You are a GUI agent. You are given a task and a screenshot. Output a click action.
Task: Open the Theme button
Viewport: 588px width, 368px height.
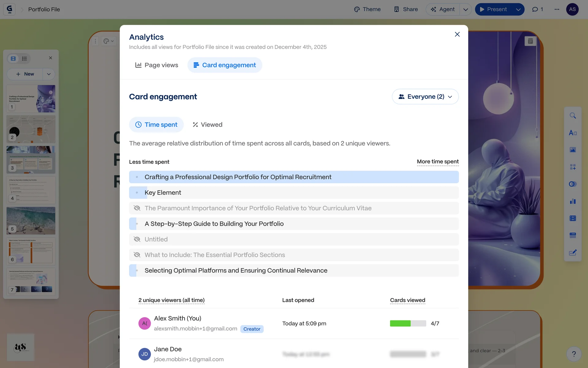(x=367, y=9)
